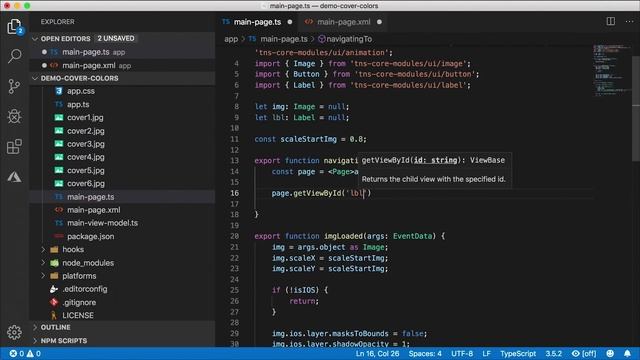Viewport: 640px width, 360px height.
Task: Click the smiley feedback icon
Action: point(610,353)
